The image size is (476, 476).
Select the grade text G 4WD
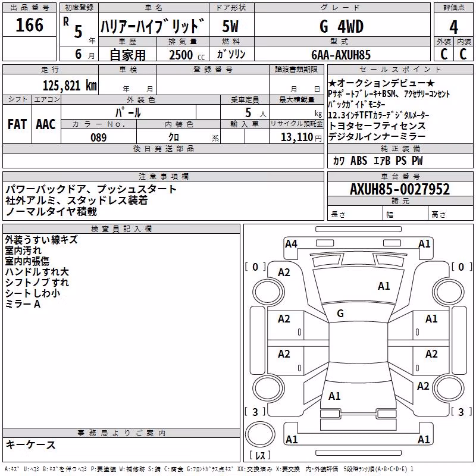point(342,26)
